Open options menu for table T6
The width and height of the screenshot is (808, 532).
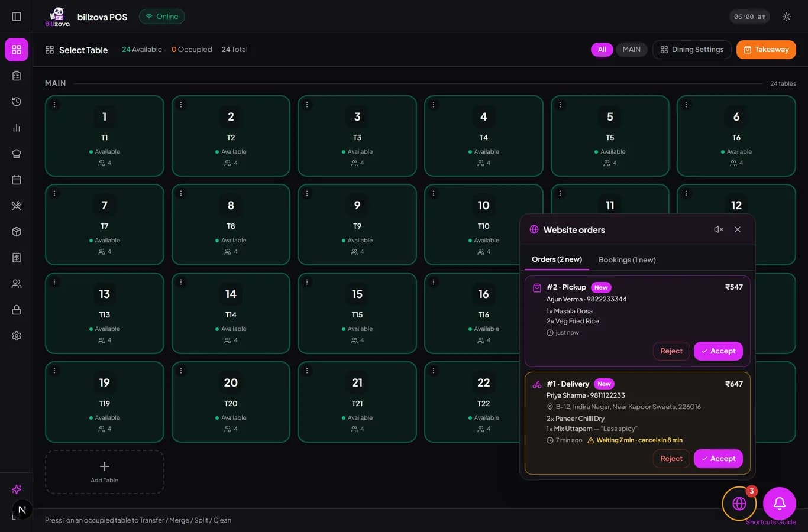pos(686,105)
